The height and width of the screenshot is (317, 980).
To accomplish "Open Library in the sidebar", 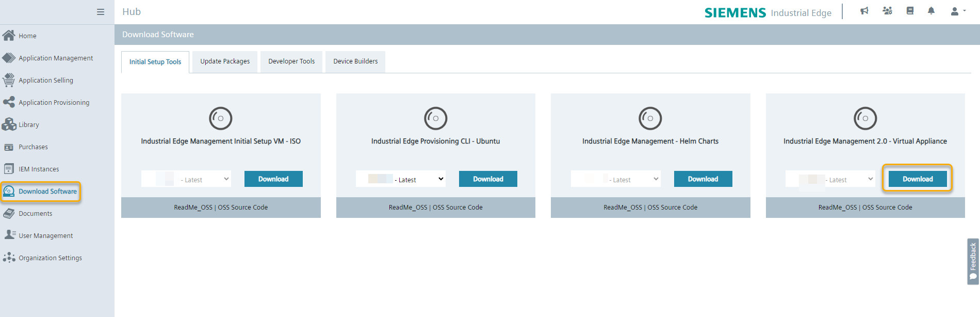I will [28, 125].
